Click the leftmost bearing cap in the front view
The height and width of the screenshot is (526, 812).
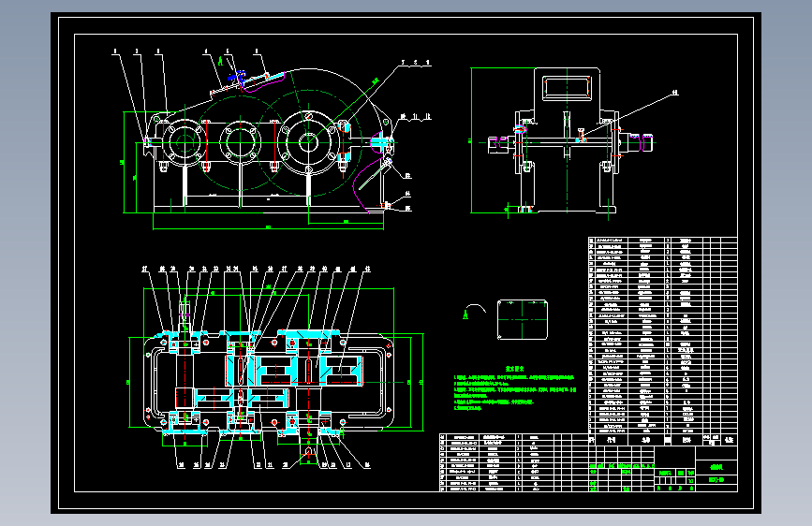185,142
